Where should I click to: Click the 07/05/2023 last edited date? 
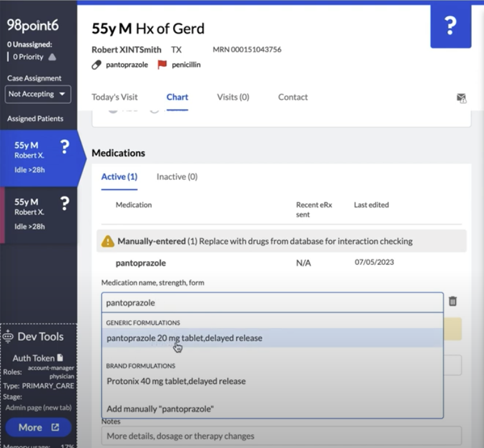pos(374,262)
